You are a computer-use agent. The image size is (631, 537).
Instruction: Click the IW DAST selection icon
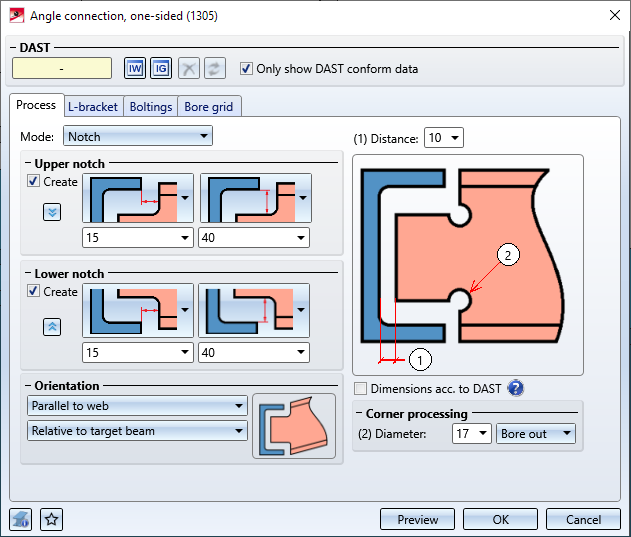(x=135, y=68)
